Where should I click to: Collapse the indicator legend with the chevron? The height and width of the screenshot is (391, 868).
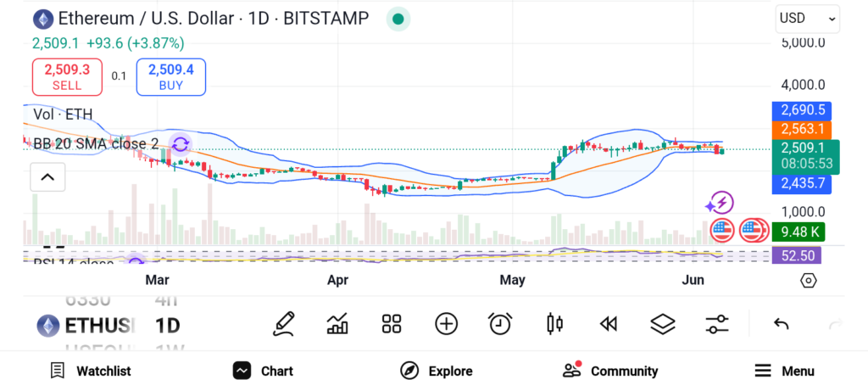tap(47, 177)
